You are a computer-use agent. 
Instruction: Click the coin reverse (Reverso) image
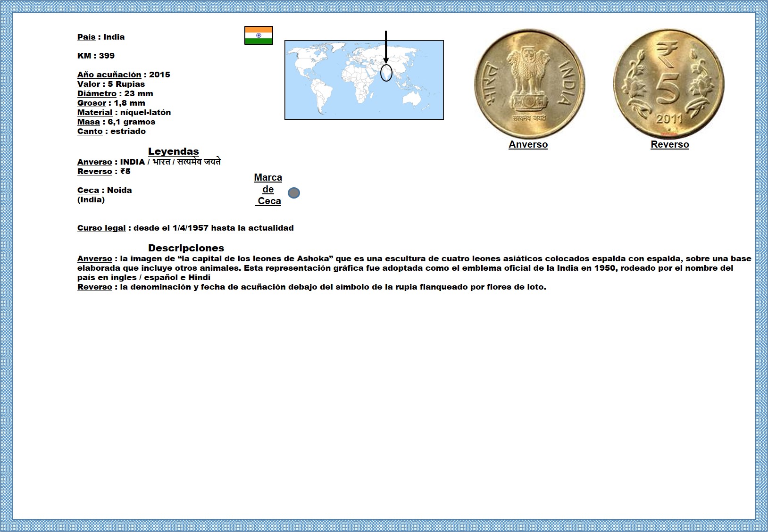pos(668,84)
